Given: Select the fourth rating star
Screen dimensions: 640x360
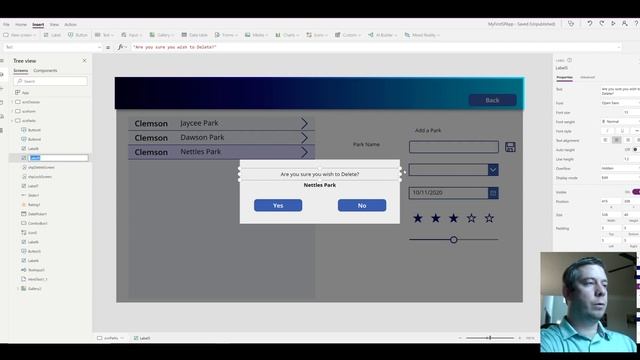Looking at the screenshot, I should click(471, 218).
